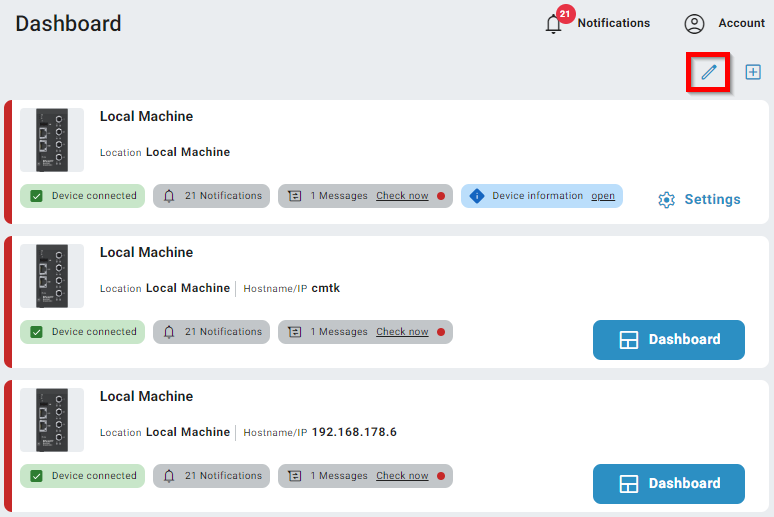
Task: Click the Settings gear in first card
Action: coord(667,200)
